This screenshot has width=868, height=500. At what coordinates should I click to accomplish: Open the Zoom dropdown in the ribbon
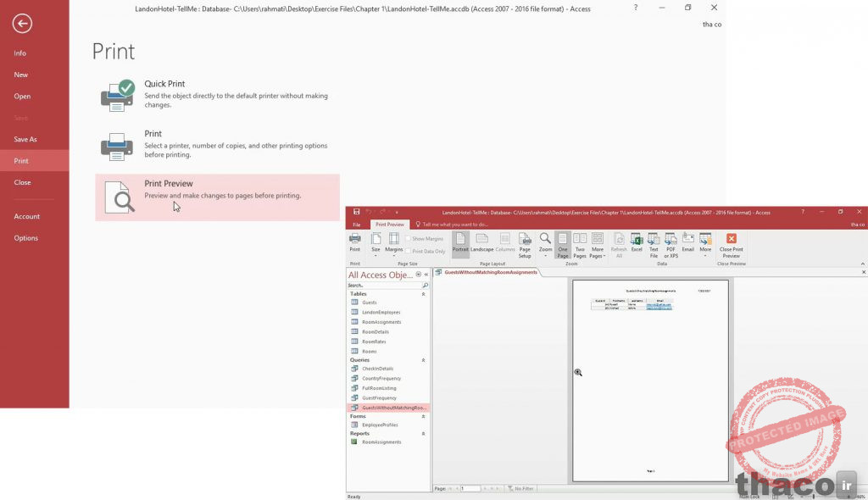point(545,245)
